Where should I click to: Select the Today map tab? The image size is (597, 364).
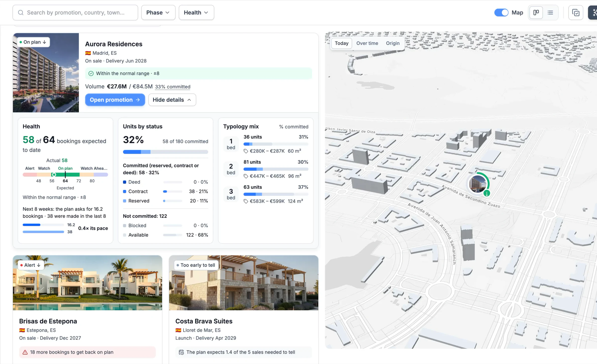click(342, 43)
